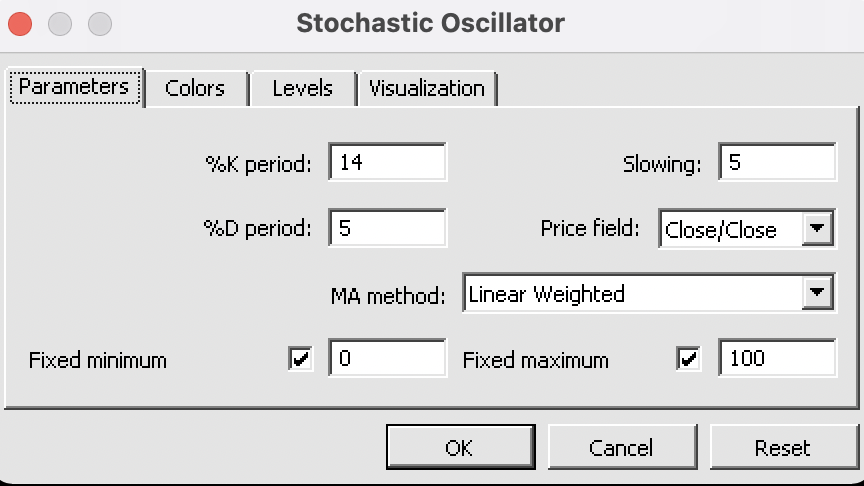
Task: Click the red close window button
Action: coord(20,22)
